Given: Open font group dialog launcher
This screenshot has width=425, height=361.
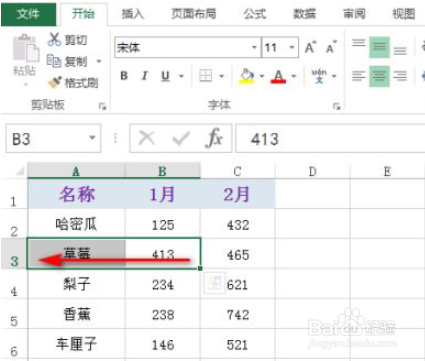Looking at the screenshot, I should point(336,106).
